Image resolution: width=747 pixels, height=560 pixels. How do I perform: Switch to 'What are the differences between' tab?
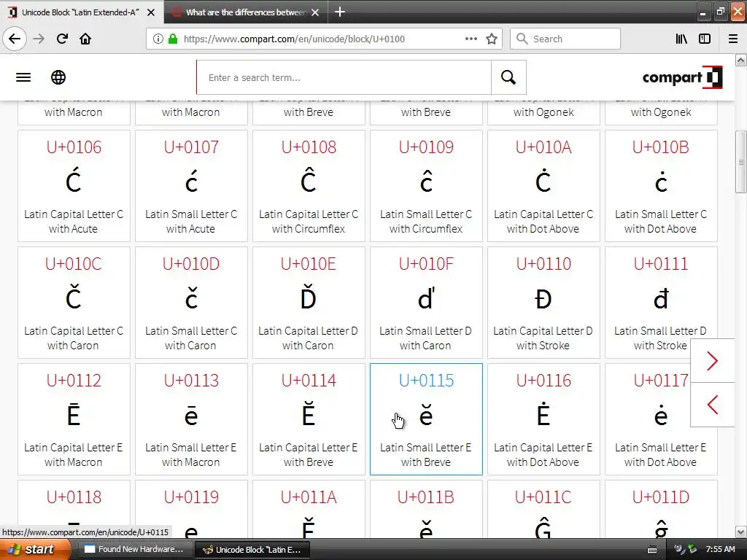pos(246,12)
